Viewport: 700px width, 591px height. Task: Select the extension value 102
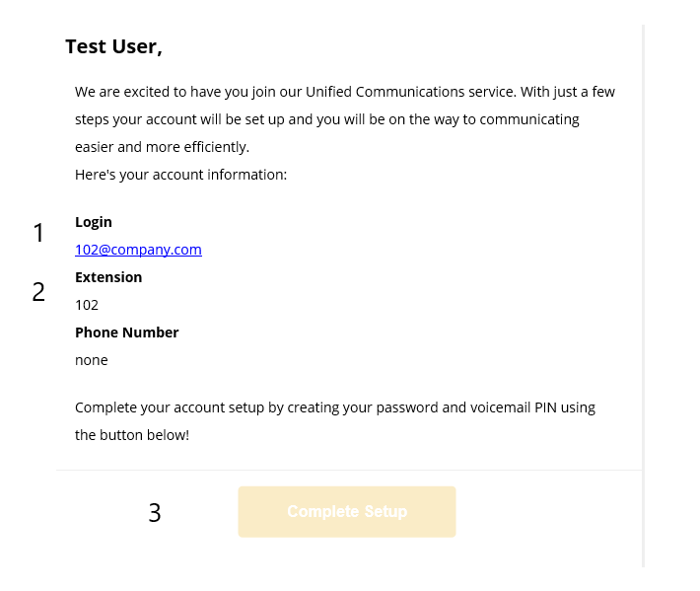coord(87,305)
